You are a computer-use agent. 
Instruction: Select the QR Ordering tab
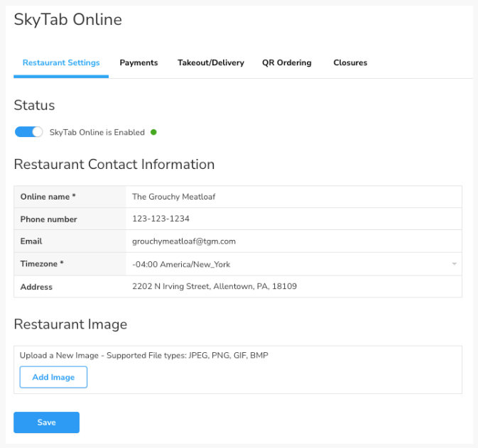coord(286,62)
